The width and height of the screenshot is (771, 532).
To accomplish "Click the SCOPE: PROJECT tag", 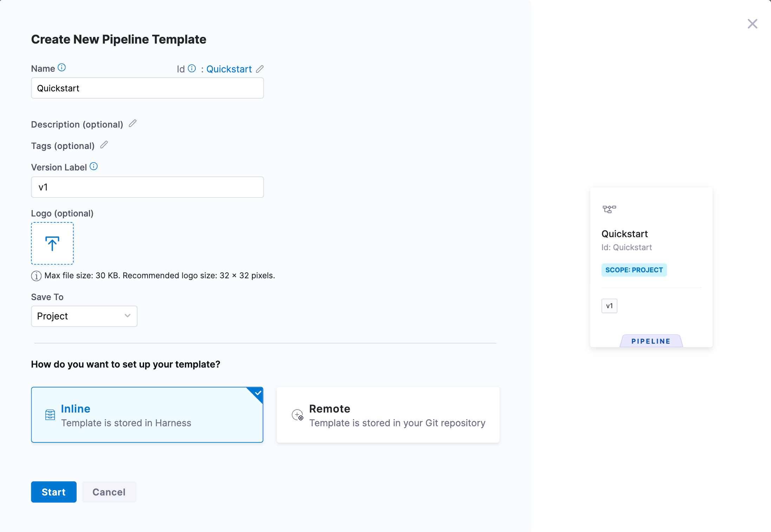I will (634, 270).
